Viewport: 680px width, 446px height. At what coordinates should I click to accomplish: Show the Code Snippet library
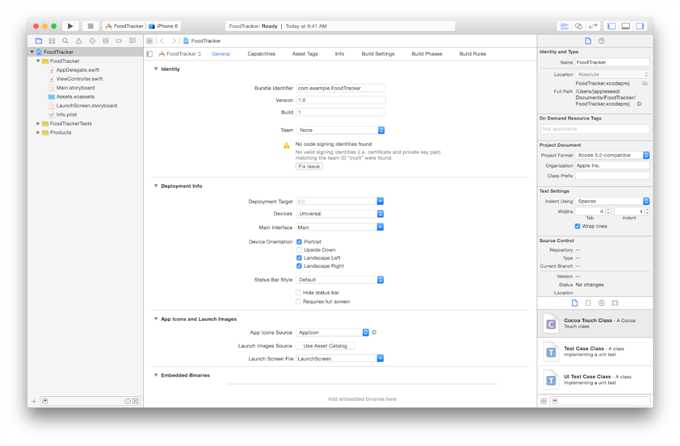(588, 303)
